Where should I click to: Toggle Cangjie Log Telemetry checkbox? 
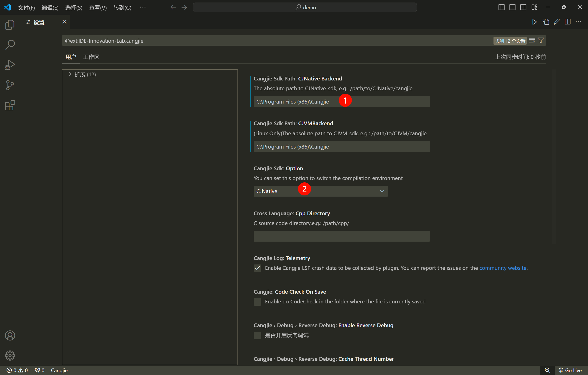coord(257,268)
